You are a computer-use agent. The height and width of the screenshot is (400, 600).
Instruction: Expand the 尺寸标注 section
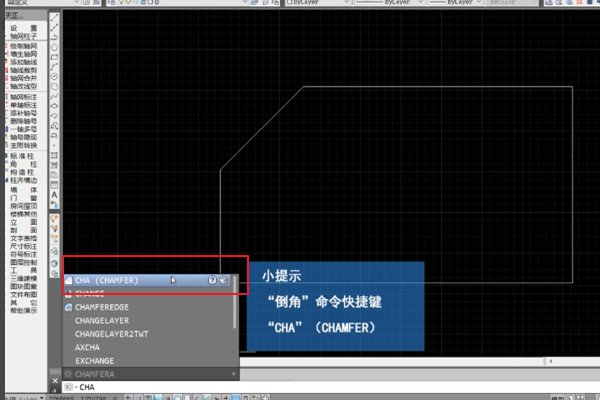tap(24, 246)
